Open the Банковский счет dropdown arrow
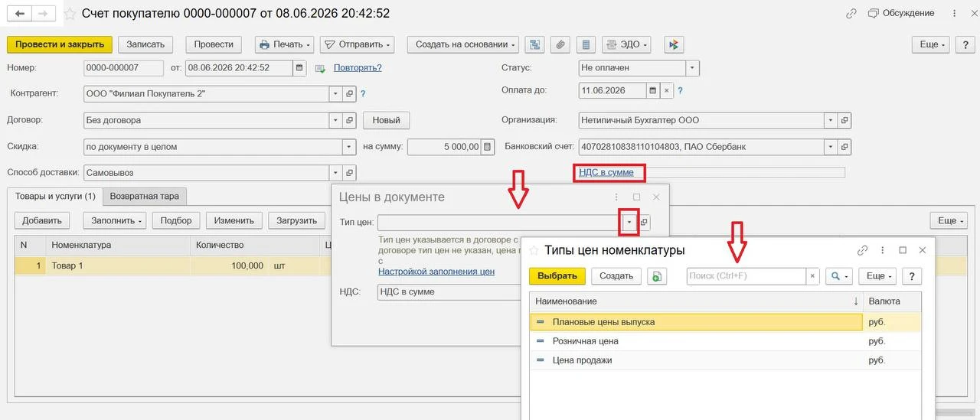 click(831, 146)
